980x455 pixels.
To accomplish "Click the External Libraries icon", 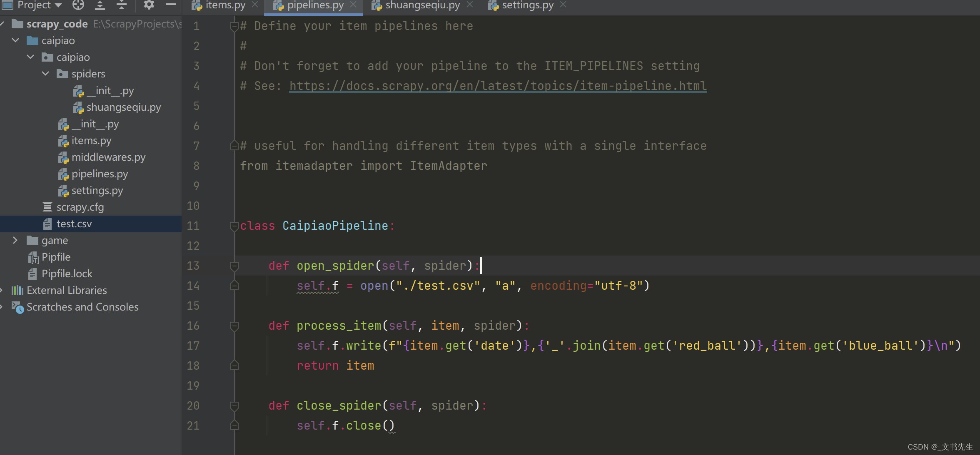I will (17, 290).
